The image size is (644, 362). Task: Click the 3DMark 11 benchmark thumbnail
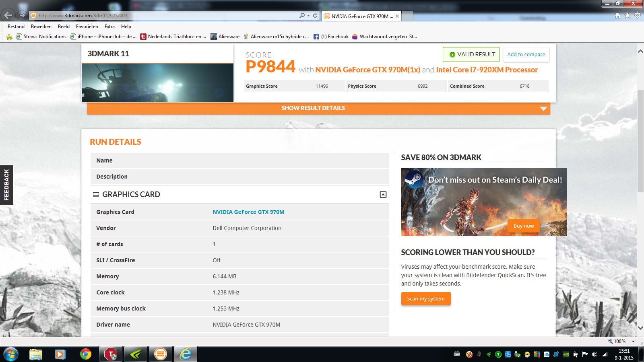coord(157,82)
